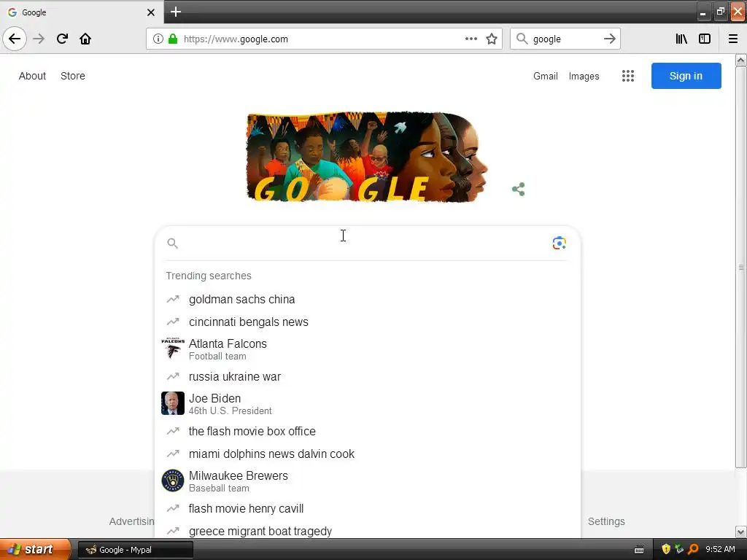
Task: Open the About link
Action: pyautogui.click(x=32, y=76)
